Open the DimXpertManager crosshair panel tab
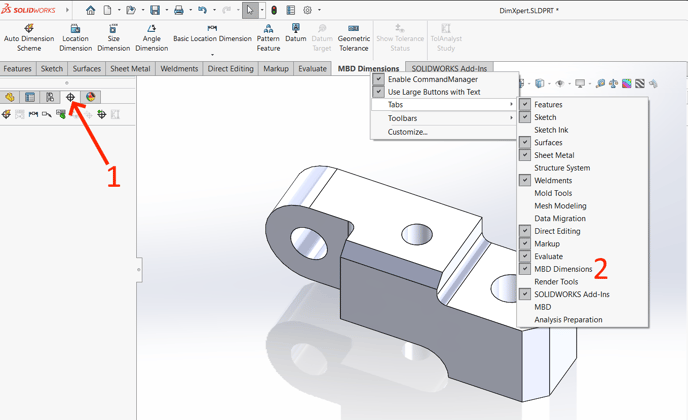688x420 pixels. pos(70,97)
